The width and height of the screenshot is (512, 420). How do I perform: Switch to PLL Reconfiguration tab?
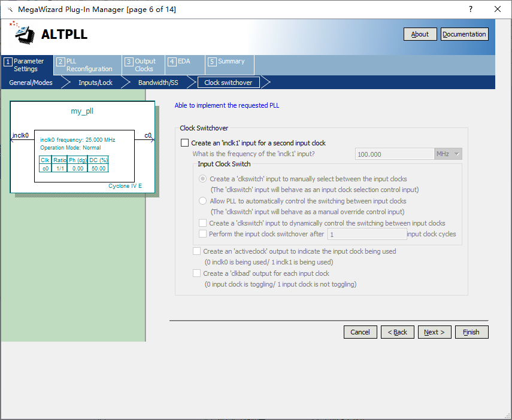click(x=87, y=65)
